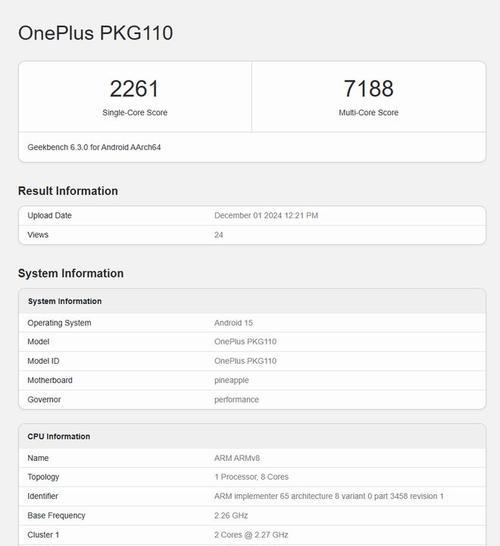The image size is (500, 546).
Task: Click the Model ID row value
Action: click(245, 361)
